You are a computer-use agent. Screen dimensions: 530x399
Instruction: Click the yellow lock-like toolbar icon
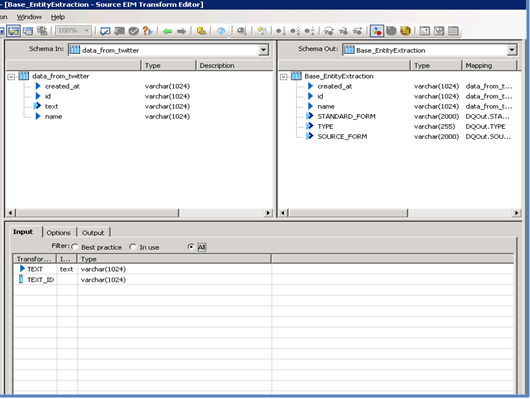tap(201, 31)
